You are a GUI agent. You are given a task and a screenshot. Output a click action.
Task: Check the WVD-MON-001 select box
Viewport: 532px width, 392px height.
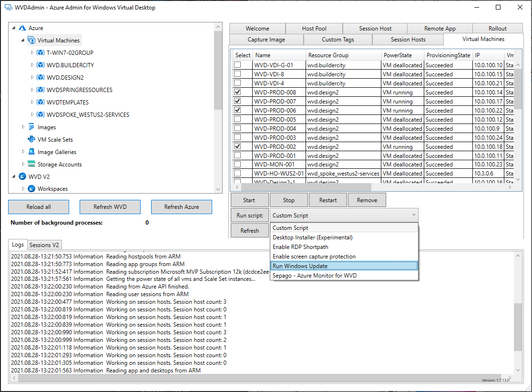(237, 164)
